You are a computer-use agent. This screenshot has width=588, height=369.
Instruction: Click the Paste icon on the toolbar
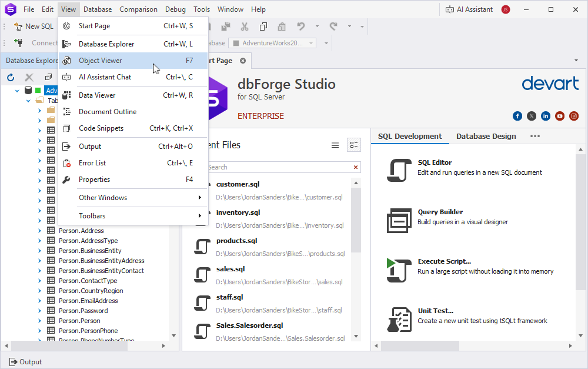coord(281,26)
